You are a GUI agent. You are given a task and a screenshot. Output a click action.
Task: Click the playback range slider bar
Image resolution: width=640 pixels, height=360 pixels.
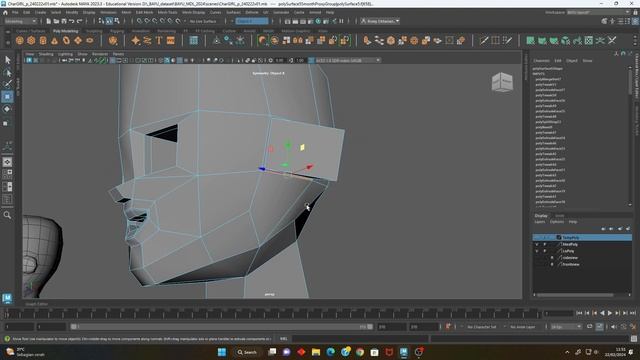click(222, 327)
